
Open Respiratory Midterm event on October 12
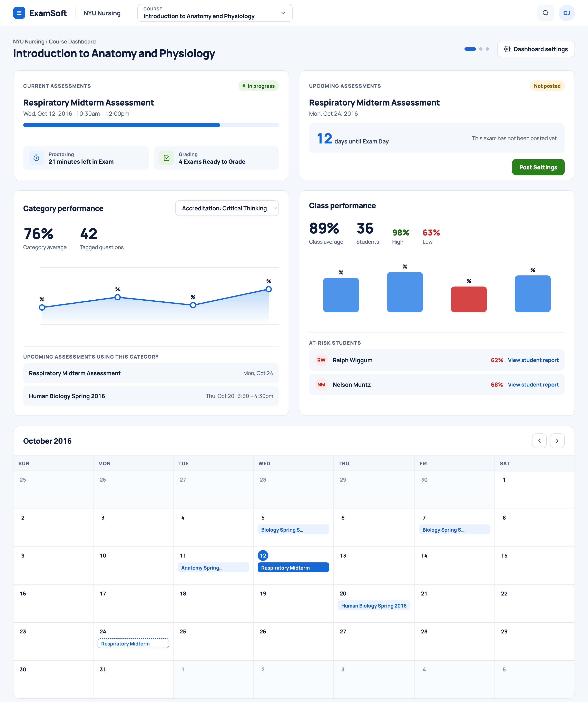(x=293, y=568)
